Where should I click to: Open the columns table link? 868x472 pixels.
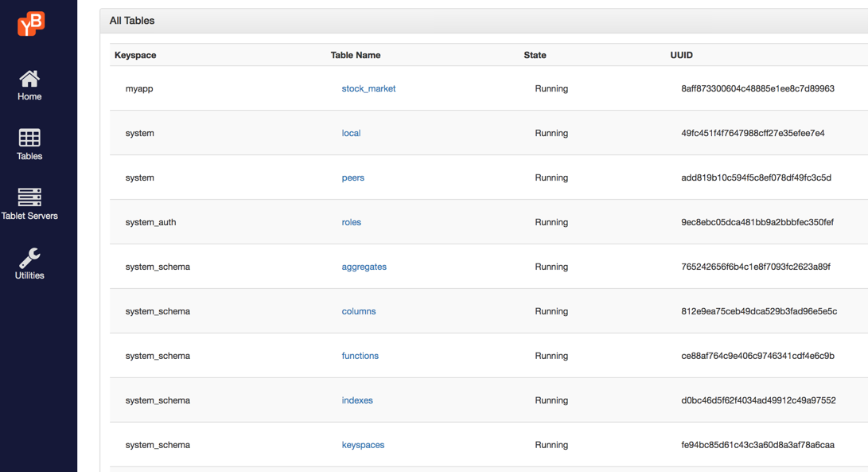(x=358, y=312)
